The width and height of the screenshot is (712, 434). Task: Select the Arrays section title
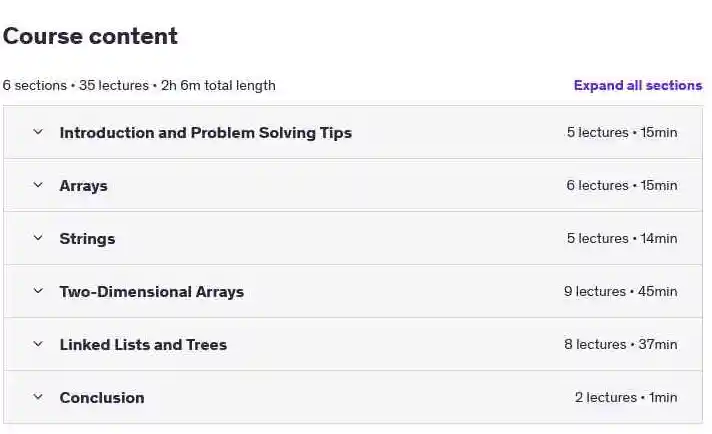pos(84,186)
